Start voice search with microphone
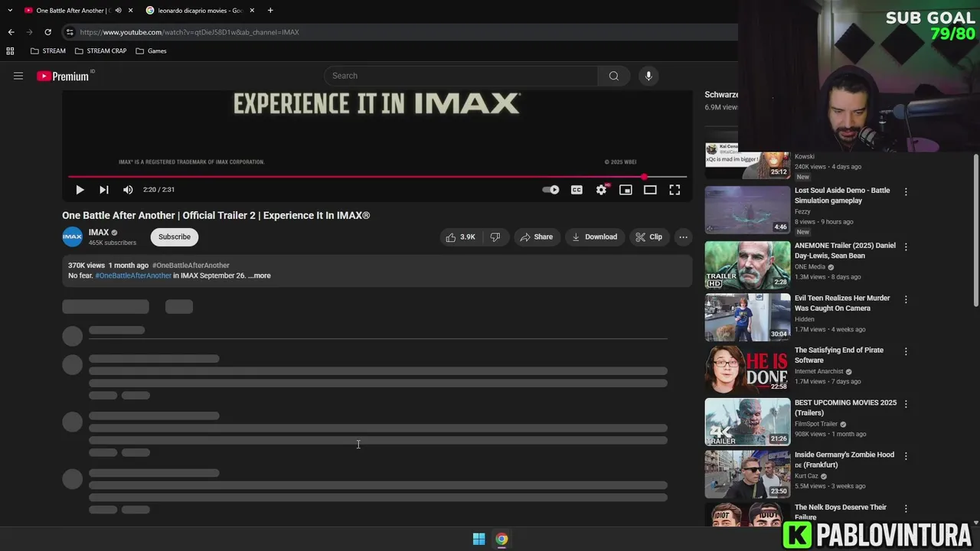 point(648,76)
